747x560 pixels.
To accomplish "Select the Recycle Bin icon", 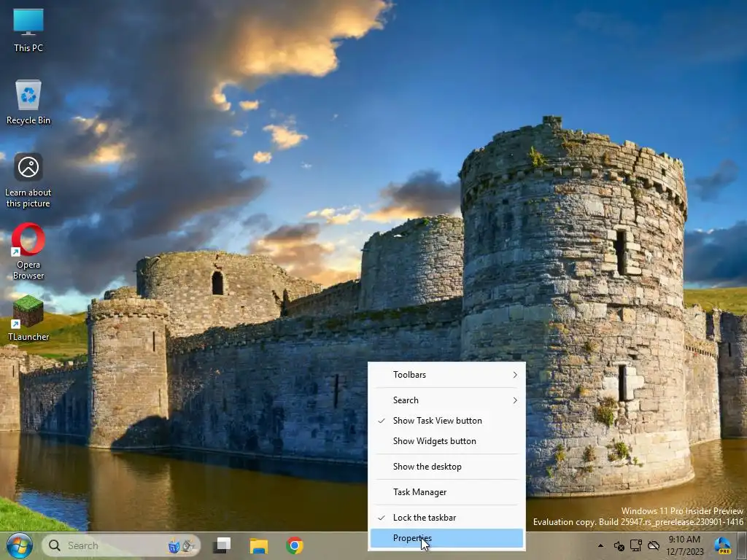I will tap(28, 102).
